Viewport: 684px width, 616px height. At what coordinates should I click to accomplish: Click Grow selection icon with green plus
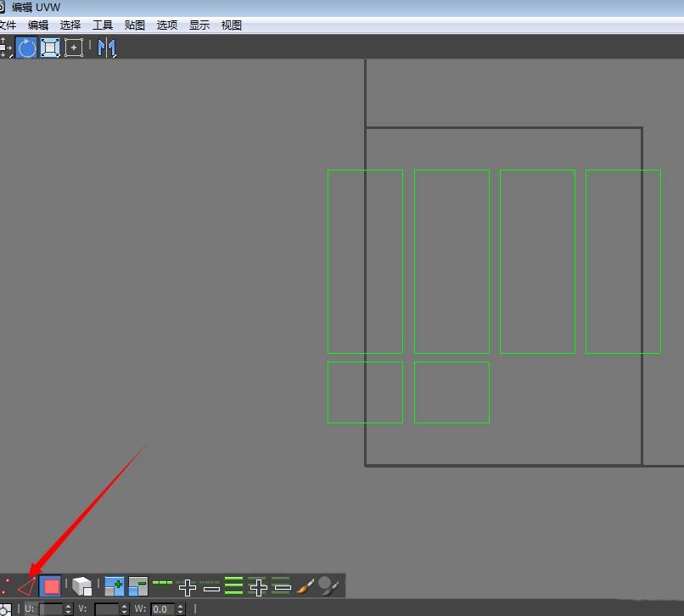tap(115, 586)
